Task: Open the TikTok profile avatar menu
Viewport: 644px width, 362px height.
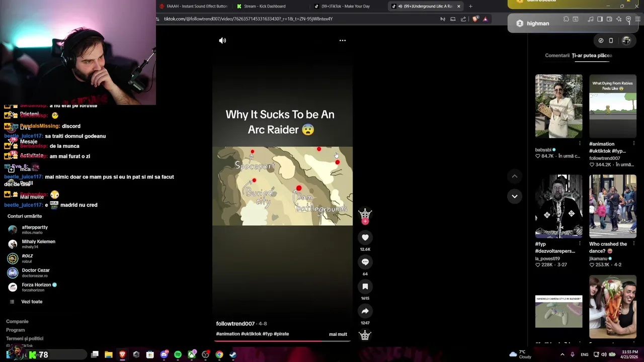Action: (x=626, y=41)
